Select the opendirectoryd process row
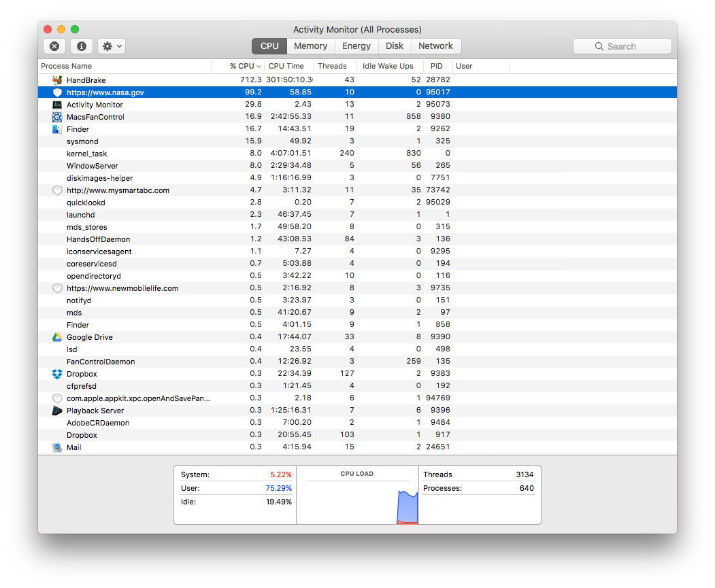This screenshot has width=715, height=588. point(357,275)
